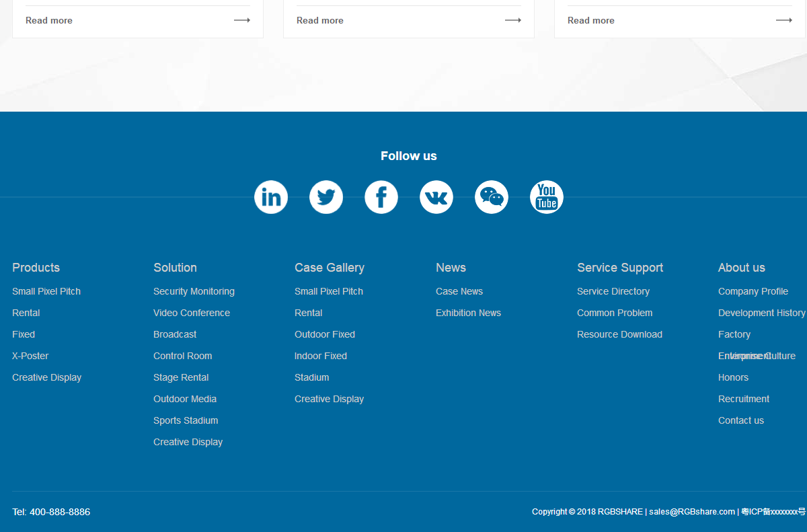This screenshot has width=807, height=532.
Task: Open the YouTube channel icon
Action: [547, 197]
